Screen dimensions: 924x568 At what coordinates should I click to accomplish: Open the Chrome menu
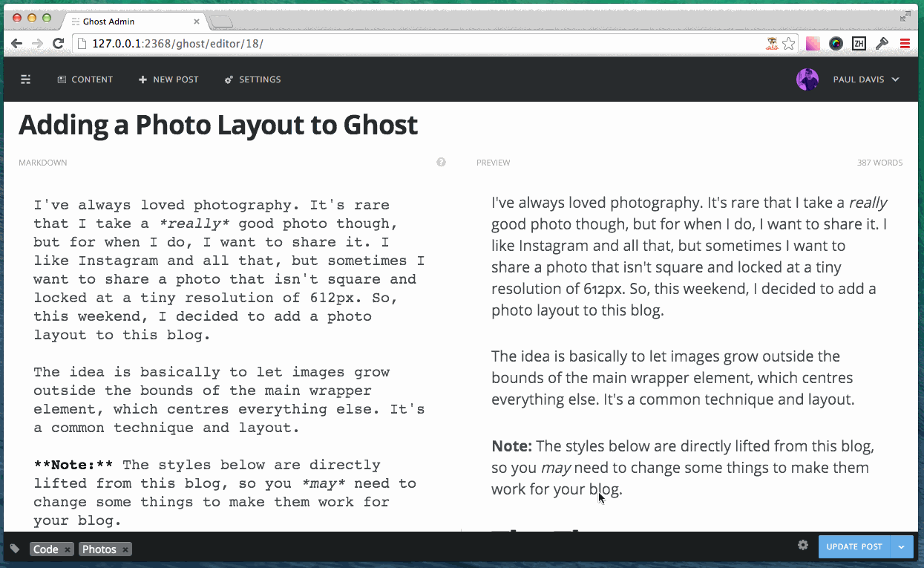905,44
